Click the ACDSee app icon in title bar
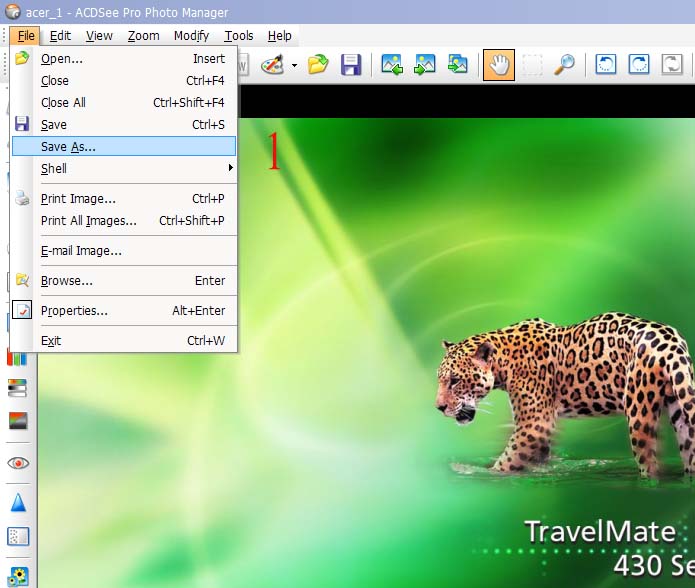 tap(12, 12)
